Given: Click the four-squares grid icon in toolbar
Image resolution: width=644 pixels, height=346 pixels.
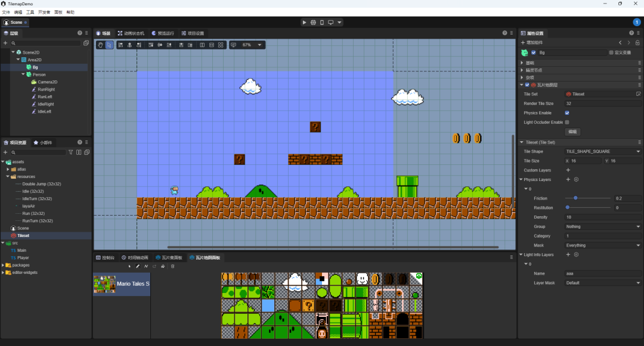Looking at the screenshot, I should pos(221,45).
